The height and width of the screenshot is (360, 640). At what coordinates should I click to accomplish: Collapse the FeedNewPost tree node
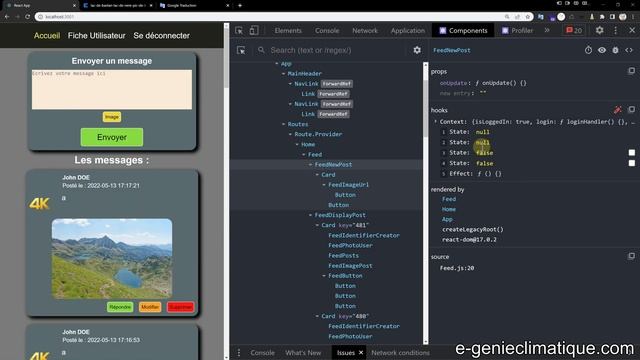[311, 164]
